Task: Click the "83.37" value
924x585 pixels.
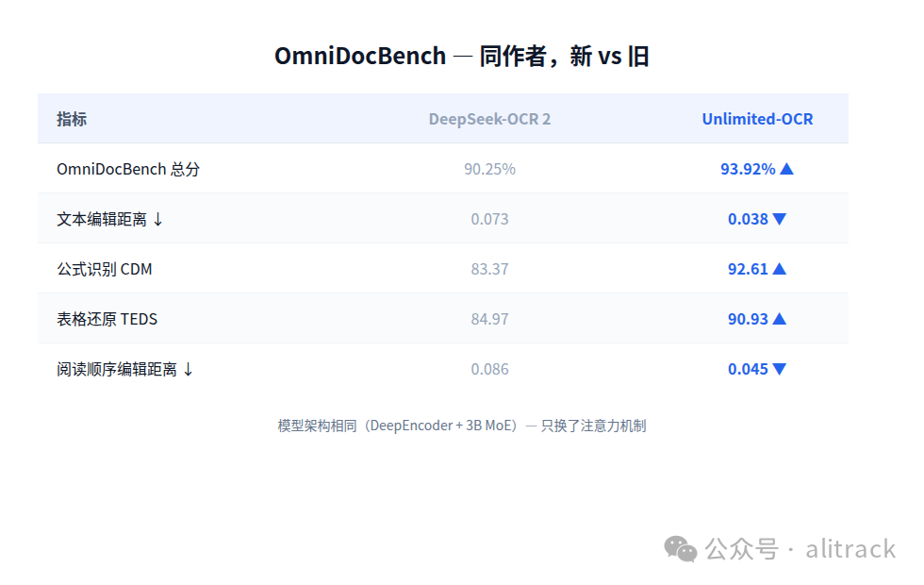Action: 489,270
